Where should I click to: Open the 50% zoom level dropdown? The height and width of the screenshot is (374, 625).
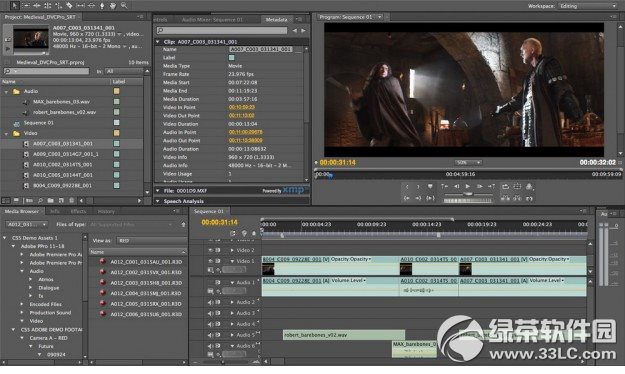[468, 162]
